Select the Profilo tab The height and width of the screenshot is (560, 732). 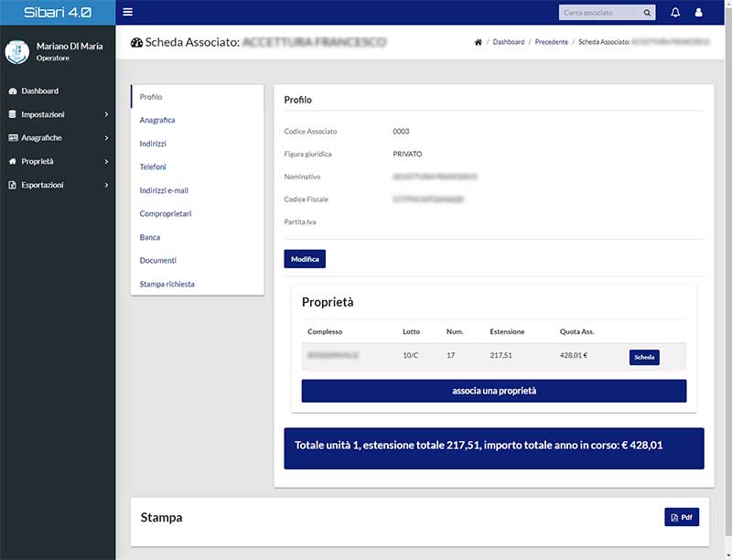point(198,97)
